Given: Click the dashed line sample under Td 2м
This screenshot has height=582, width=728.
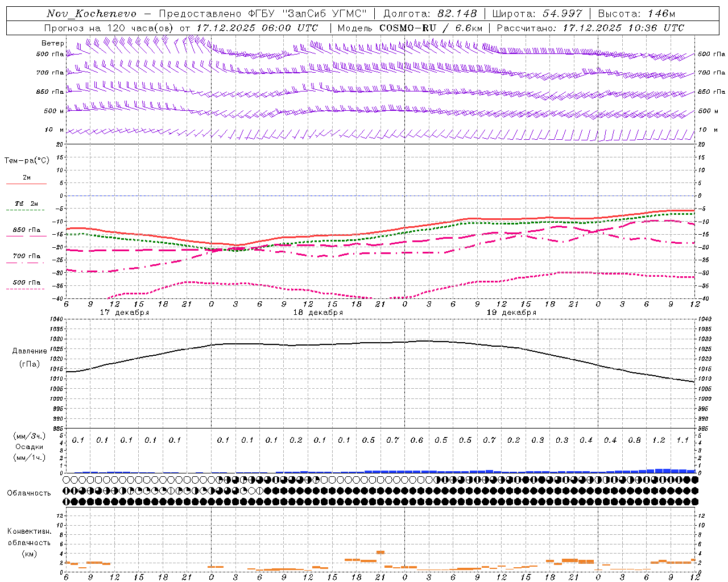Looking at the screenshot, I should click(x=26, y=211).
